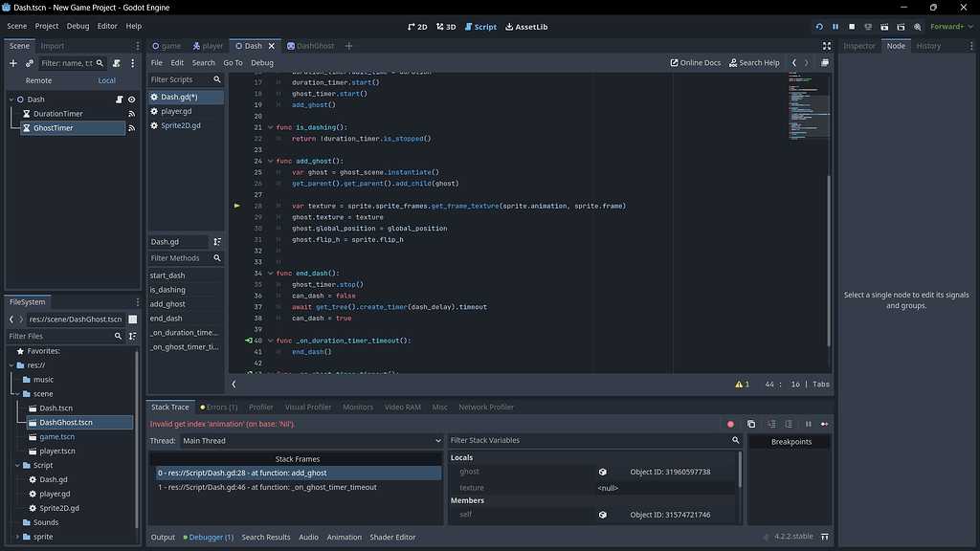Step Over in the debugger
Screen dimensions: 980x551
pyautogui.click(x=788, y=423)
